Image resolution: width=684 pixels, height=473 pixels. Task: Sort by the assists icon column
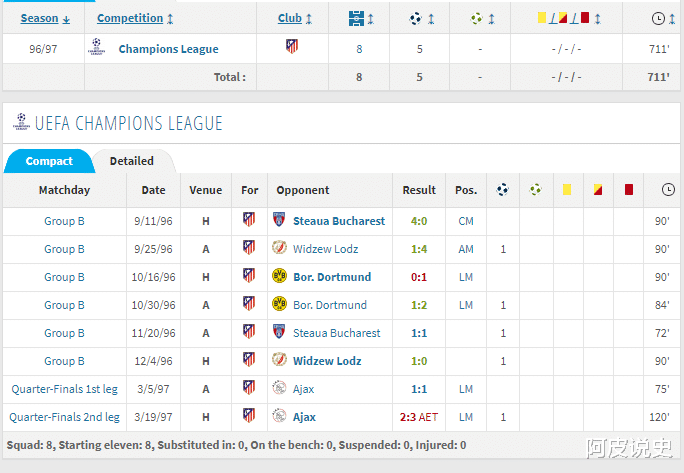pos(480,18)
